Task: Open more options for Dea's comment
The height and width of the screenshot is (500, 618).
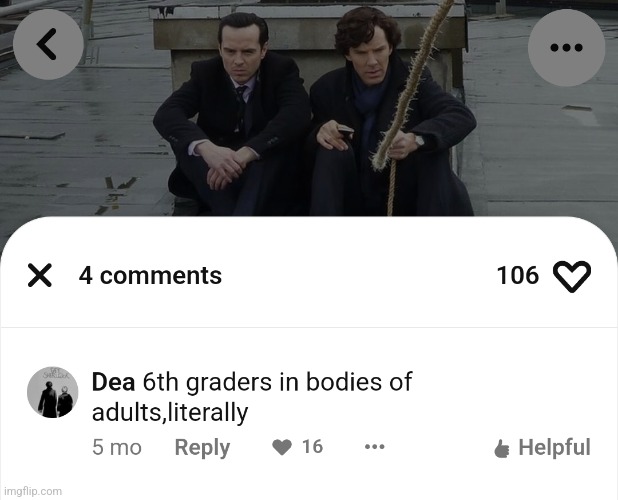Action: pos(374,447)
